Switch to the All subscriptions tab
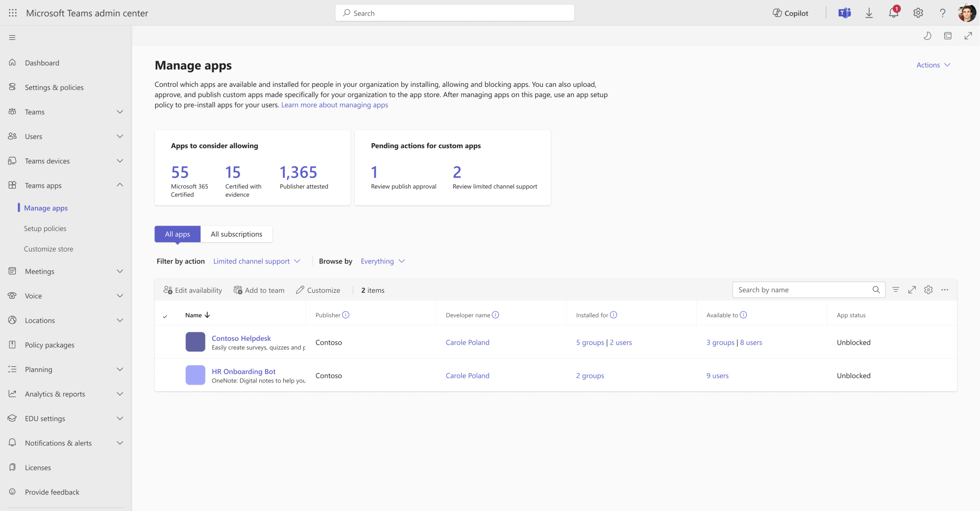The image size is (980, 511). pyautogui.click(x=236, y=234)
